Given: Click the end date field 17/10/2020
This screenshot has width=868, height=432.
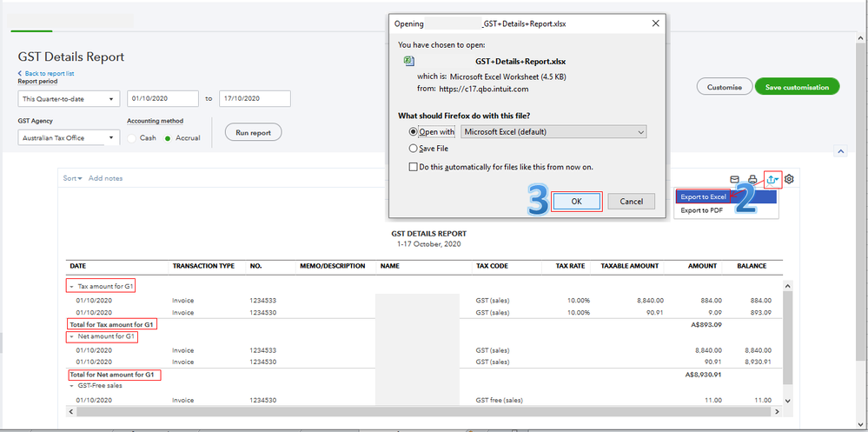Looking at the screenshot, I should [x=255, y=98].
